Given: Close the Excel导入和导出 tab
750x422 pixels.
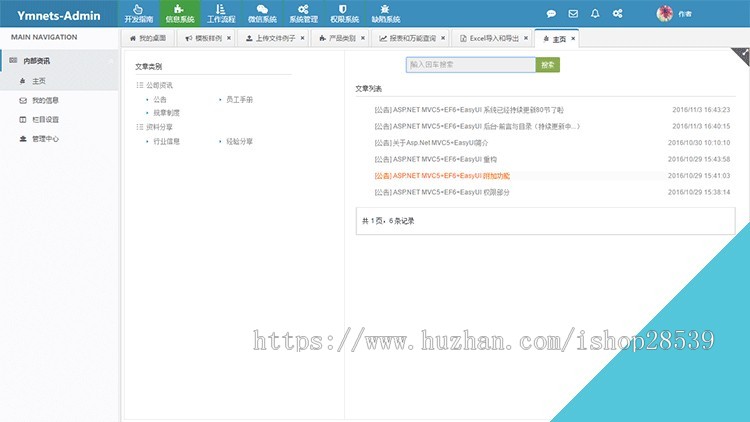Looking at the screenshot, I should 526,38.
